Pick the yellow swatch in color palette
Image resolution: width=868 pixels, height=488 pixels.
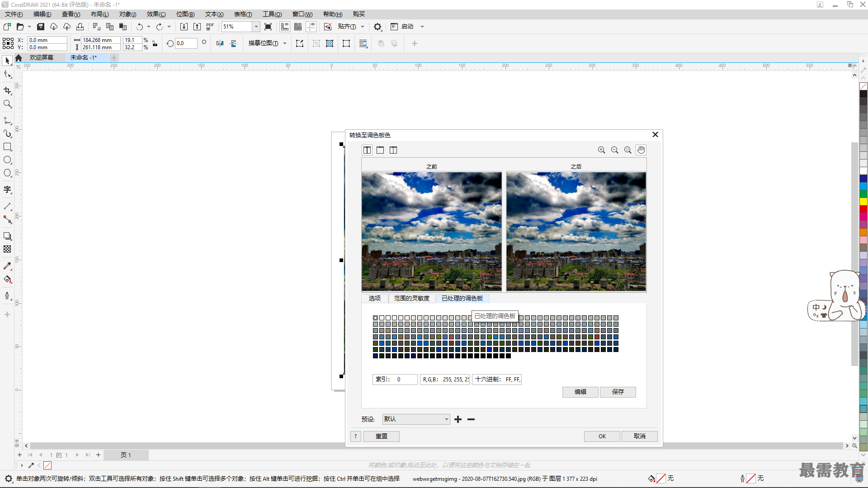pyautogui.click(x=863, y=202)
